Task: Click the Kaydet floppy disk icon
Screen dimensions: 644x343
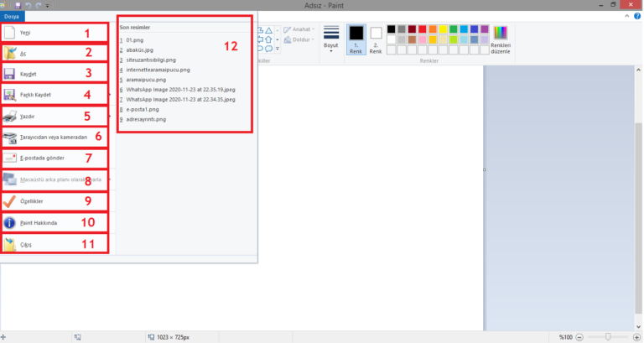Action: click(9, 74)
